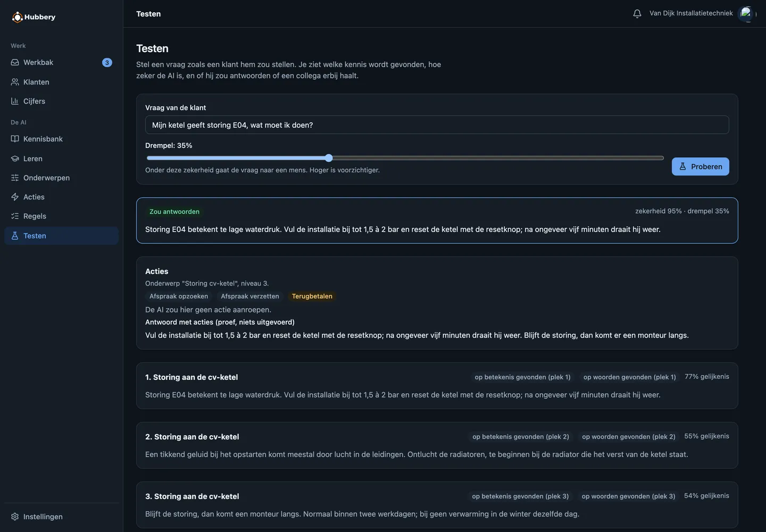Screen dimensions: 766x532
Task: Click the Drempel slider handle
Action: pos(329,158)
